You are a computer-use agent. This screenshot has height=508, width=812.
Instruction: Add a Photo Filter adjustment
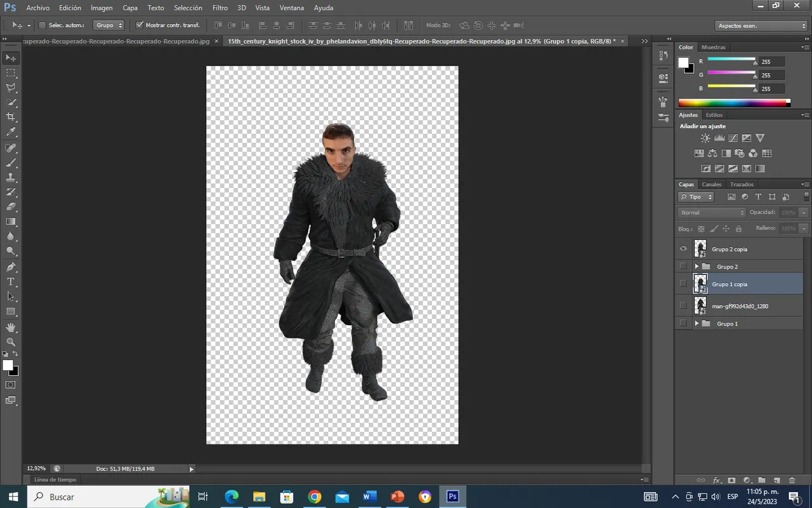click(x=739, y=153)
